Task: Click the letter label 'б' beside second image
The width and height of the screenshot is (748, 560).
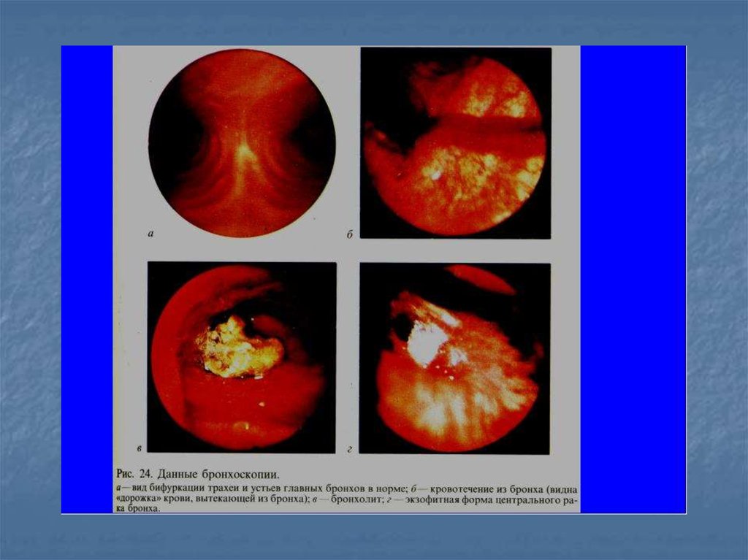Action: coord(350,234)
